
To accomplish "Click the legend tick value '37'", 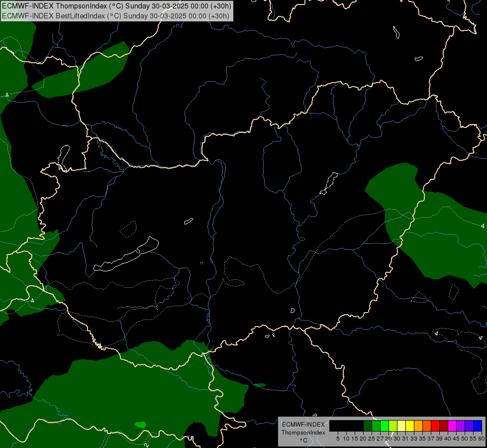I will click(x=431, y=439).
